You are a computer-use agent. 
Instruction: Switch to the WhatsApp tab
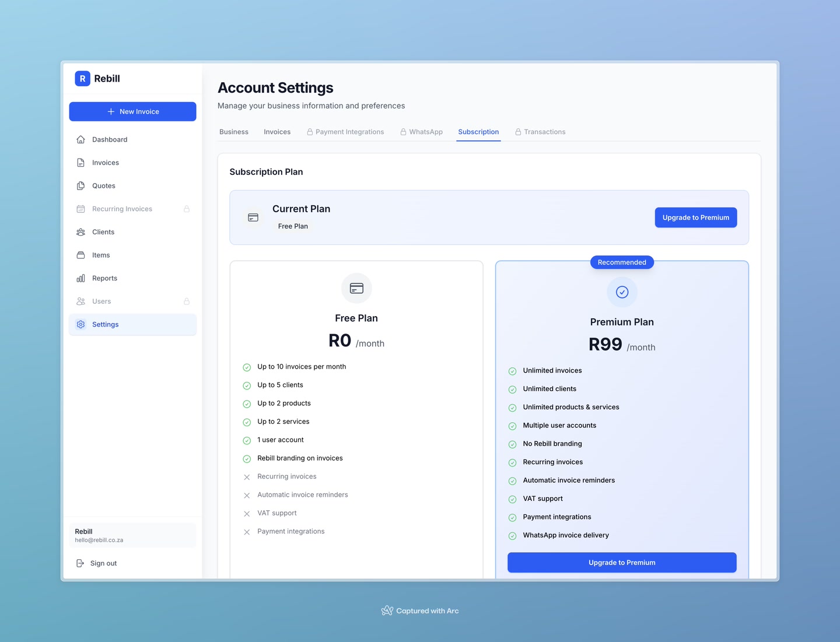click(x=421, y=132)
